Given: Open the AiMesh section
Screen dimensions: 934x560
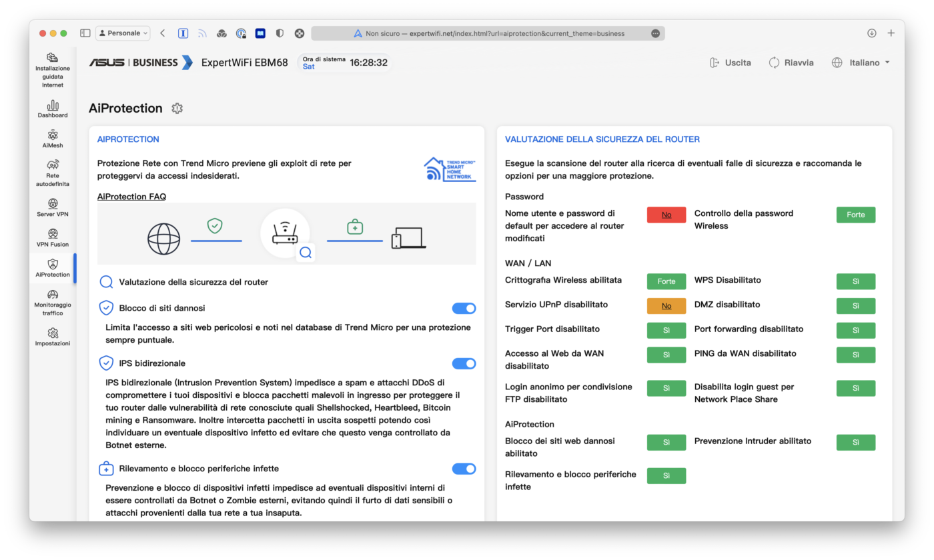Looking at the screenshot, I should tap(53, 139).
